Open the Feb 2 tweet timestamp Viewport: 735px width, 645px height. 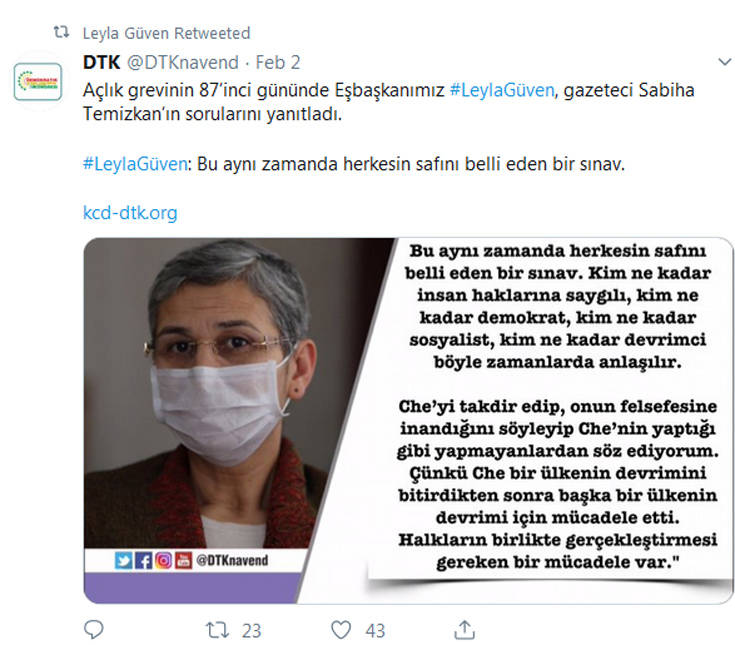coord(278,62)
